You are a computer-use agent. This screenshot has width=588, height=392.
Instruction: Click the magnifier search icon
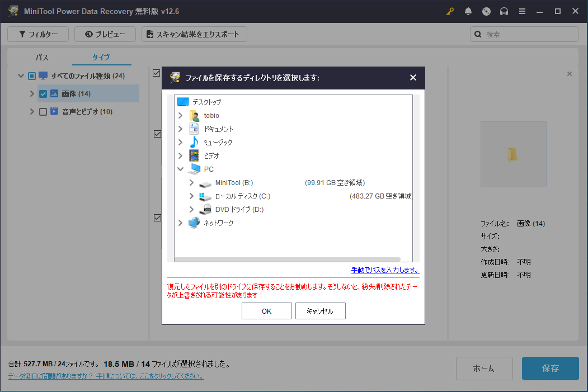pos(478,34)
